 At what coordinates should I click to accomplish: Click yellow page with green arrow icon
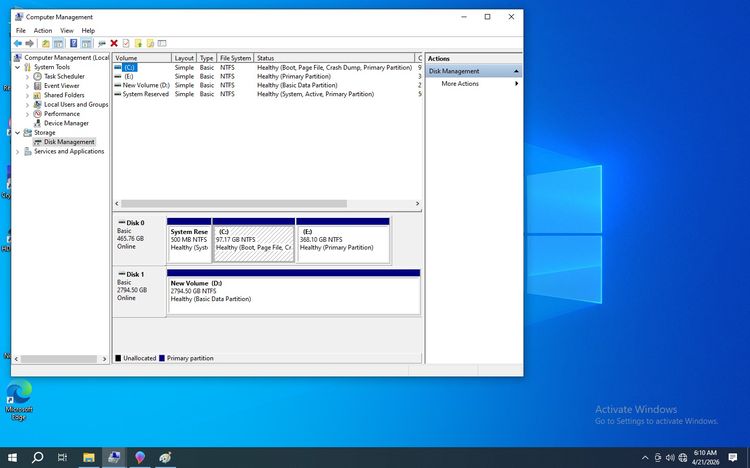click(138, 44)
